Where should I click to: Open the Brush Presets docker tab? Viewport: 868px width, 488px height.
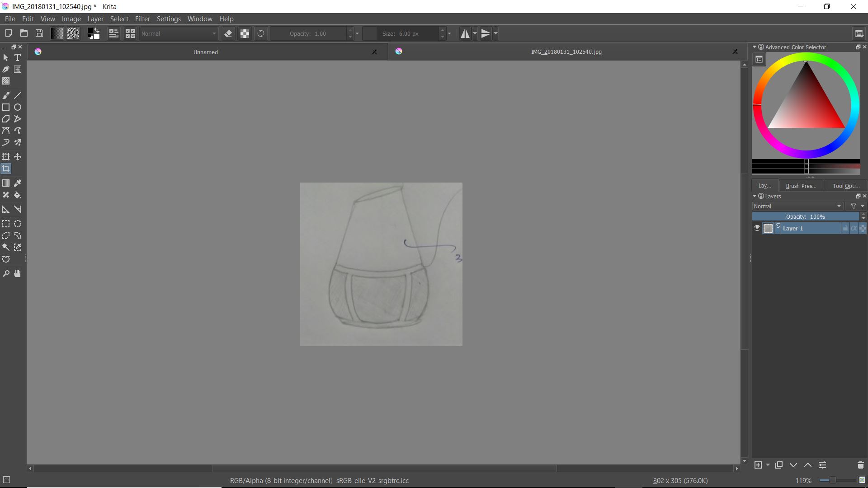[801, 186]
